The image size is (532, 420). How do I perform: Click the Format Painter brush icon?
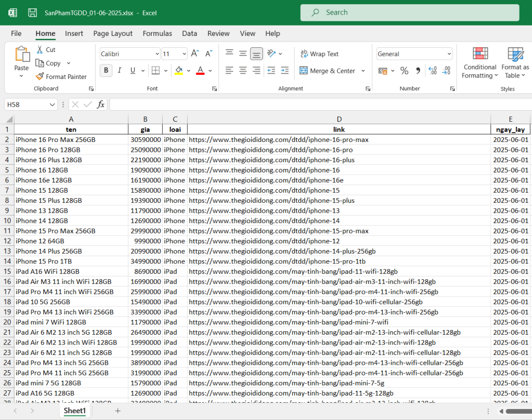(x=39, y=76)
